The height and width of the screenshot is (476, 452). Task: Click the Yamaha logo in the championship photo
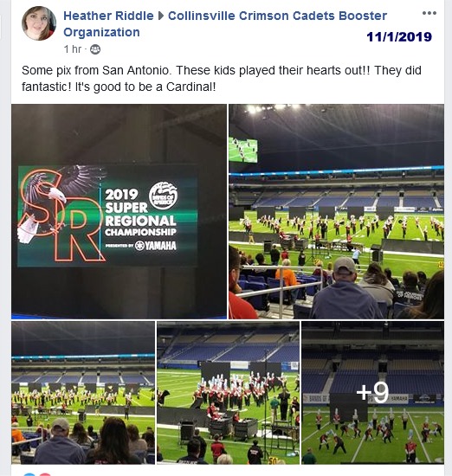[156, 246]
